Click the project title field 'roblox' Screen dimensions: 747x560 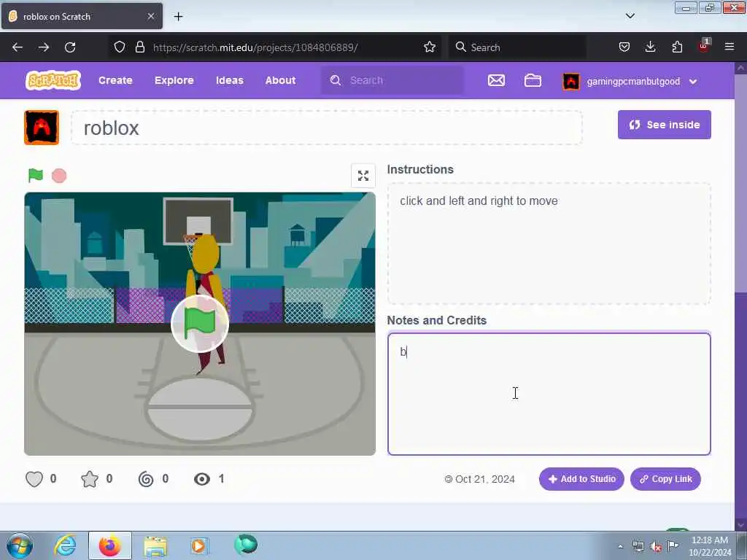[326, 128]
